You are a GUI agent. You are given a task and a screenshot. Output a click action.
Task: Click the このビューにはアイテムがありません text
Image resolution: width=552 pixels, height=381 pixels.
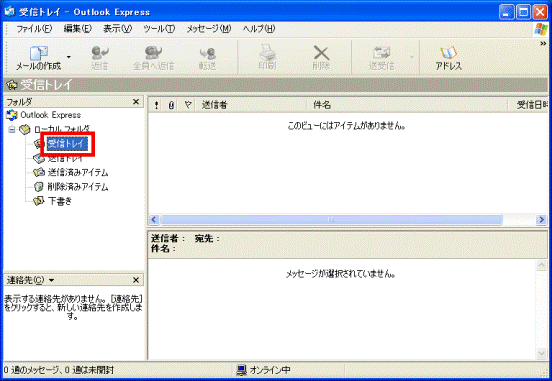[x=346, y=126]
